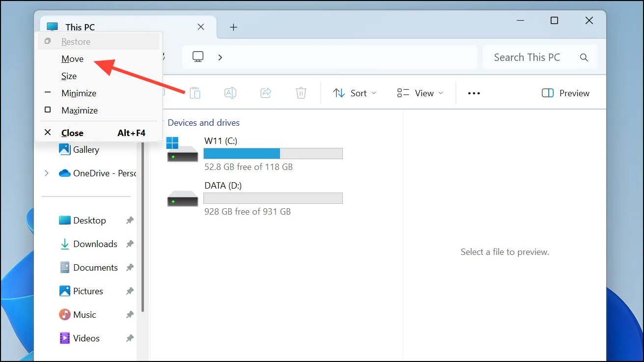This screenshot has width=644, height=362.
Task: Click the DATA (D:) drive icon
Action: pos(182,198)
